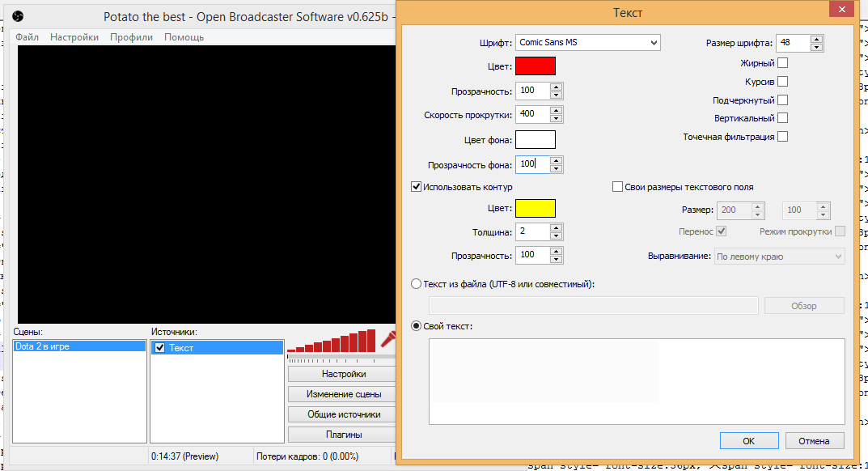Enable the Жирный checkbox
Image resolution: width=868 pixels, height=471 pixels.
pyautogui.click(x=783, y=62)
